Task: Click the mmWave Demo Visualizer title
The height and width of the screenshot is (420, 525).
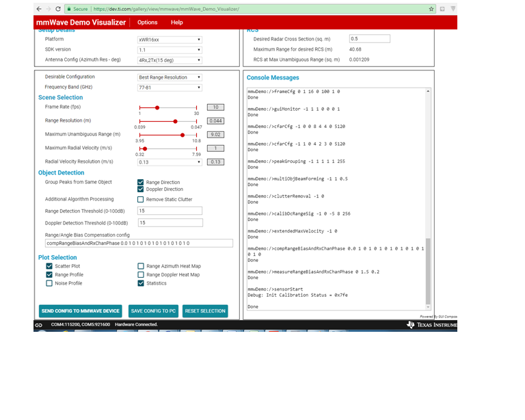Action: coord(81,23)
